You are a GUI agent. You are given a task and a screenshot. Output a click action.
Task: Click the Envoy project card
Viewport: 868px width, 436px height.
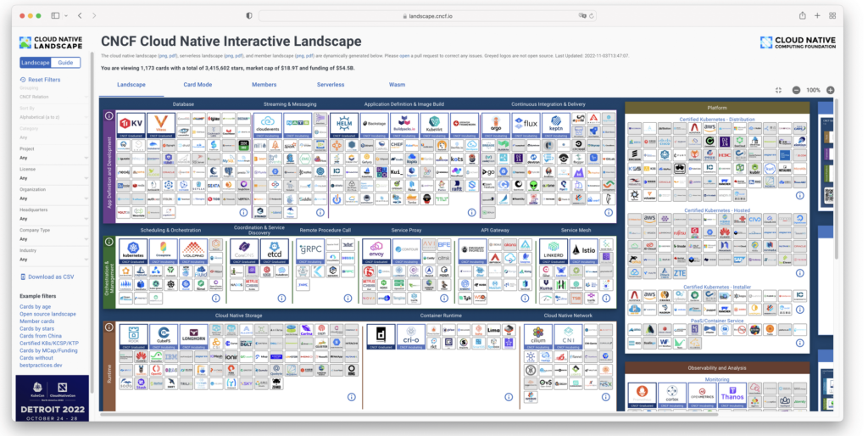point(376,251)
